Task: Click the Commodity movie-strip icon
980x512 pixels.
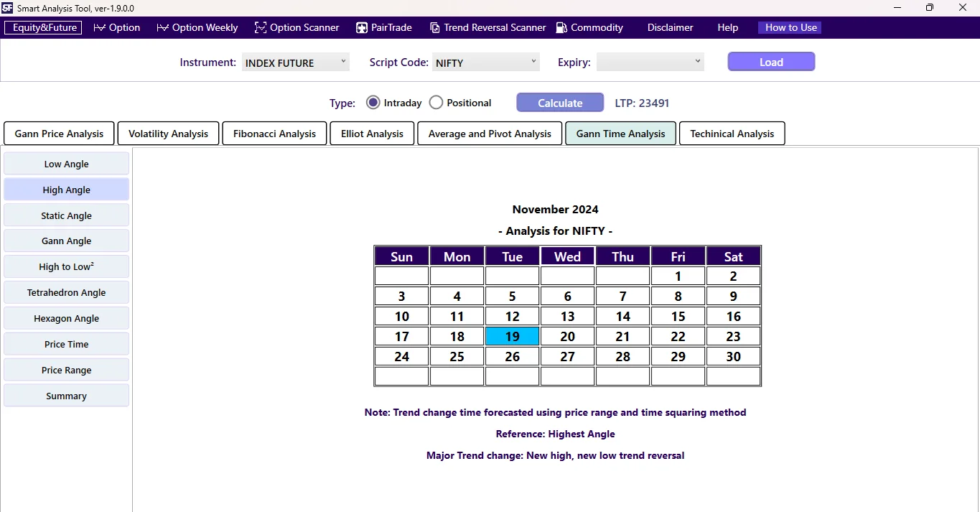Action: (x=559, y=27)
